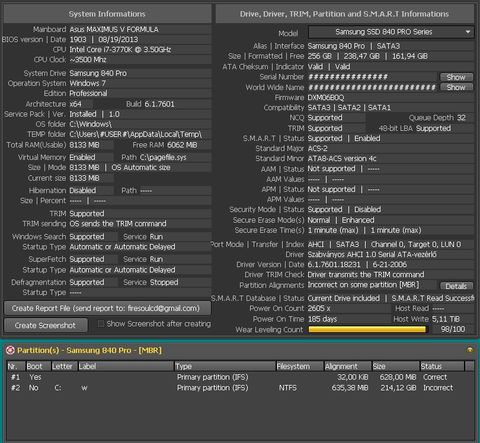Viewport: 480px width, 443px height.
Task: Click the 98/100 wear leveling value
Action: [x=453, y=329]
